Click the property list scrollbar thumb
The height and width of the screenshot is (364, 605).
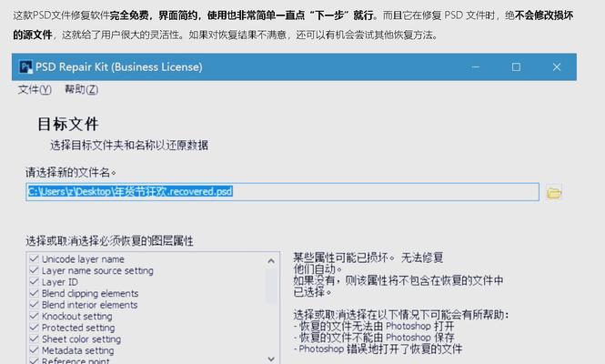[271, 286]
